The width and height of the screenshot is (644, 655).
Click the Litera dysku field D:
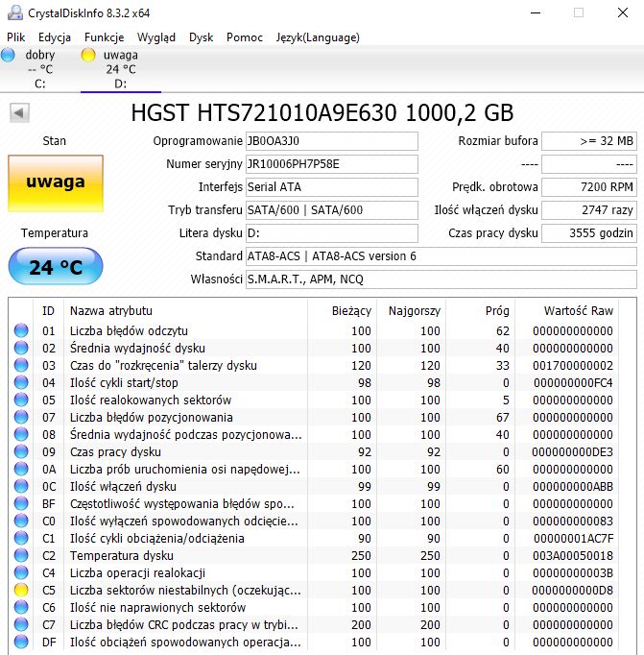pos(332,232)
